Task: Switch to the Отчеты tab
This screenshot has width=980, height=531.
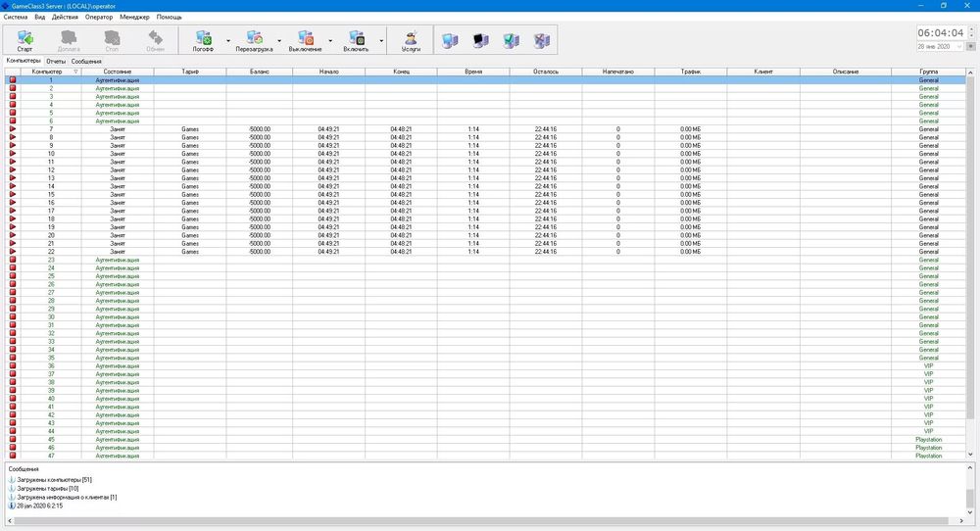Action: [56, 61]
